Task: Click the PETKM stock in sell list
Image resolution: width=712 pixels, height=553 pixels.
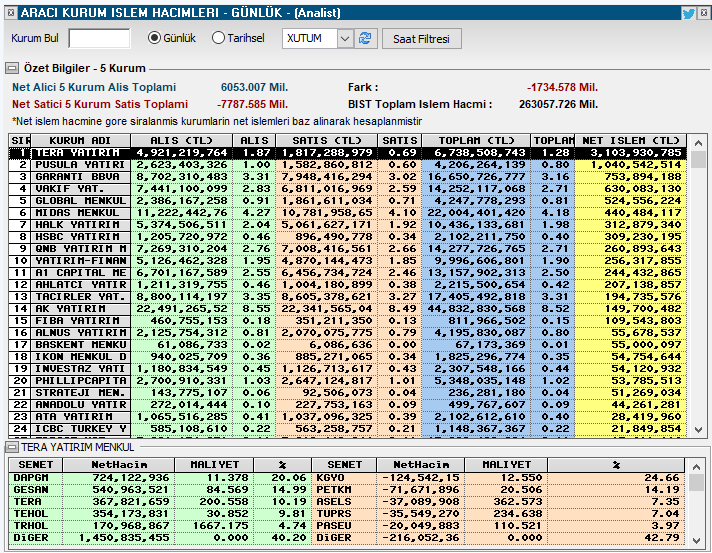Action: [x=334, y=490]
